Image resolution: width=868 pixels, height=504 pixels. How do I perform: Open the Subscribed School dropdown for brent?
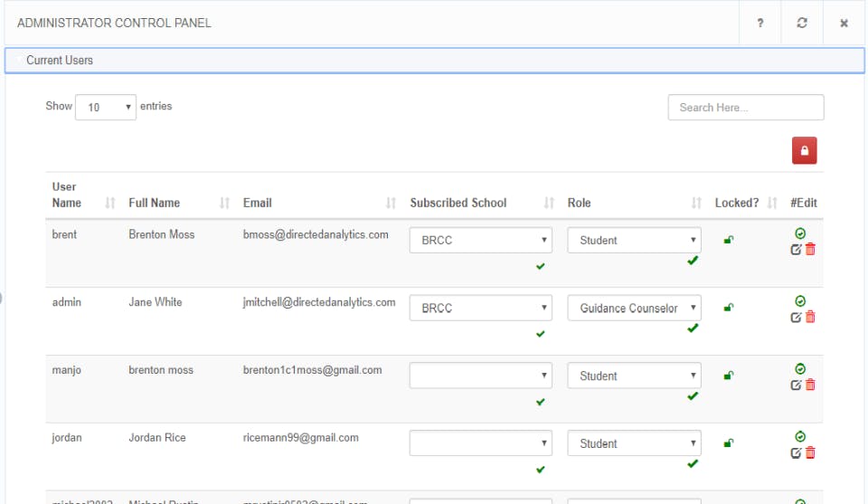pos(480,241)
